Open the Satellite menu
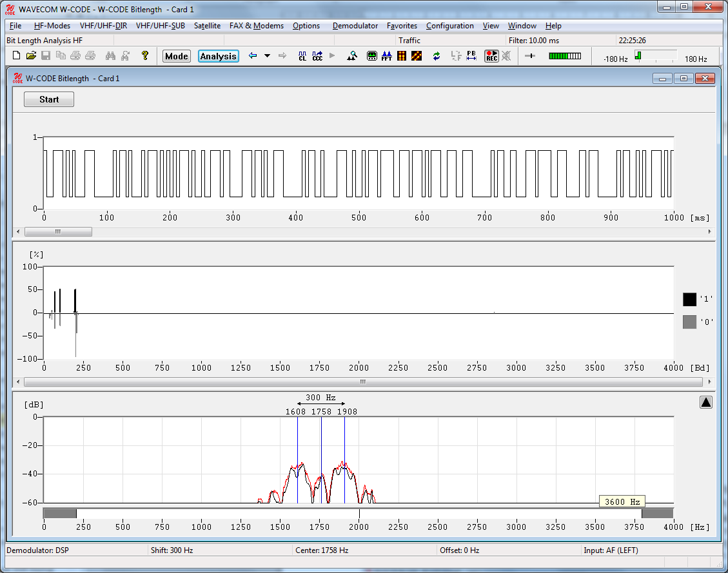Screen dimensions: 728x573 pyautogui.click(x=207, y=26)
